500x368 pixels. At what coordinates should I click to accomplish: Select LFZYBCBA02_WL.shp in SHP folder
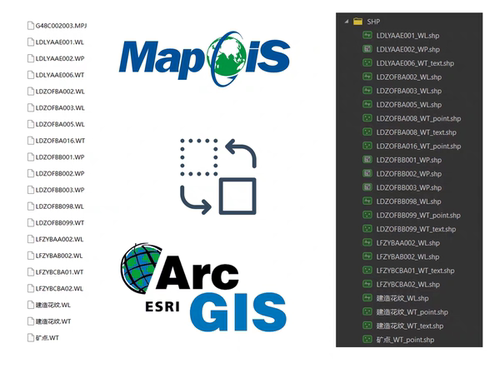tap(408, 284)
